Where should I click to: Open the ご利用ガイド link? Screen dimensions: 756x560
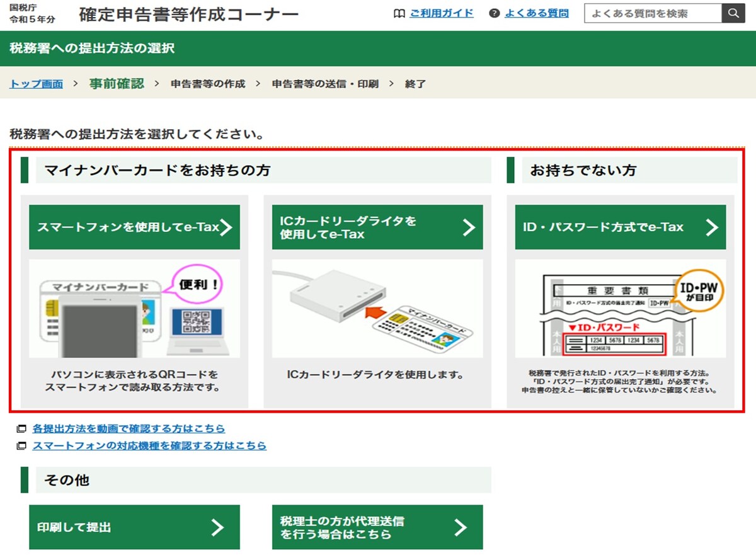[x=442, y=13]
